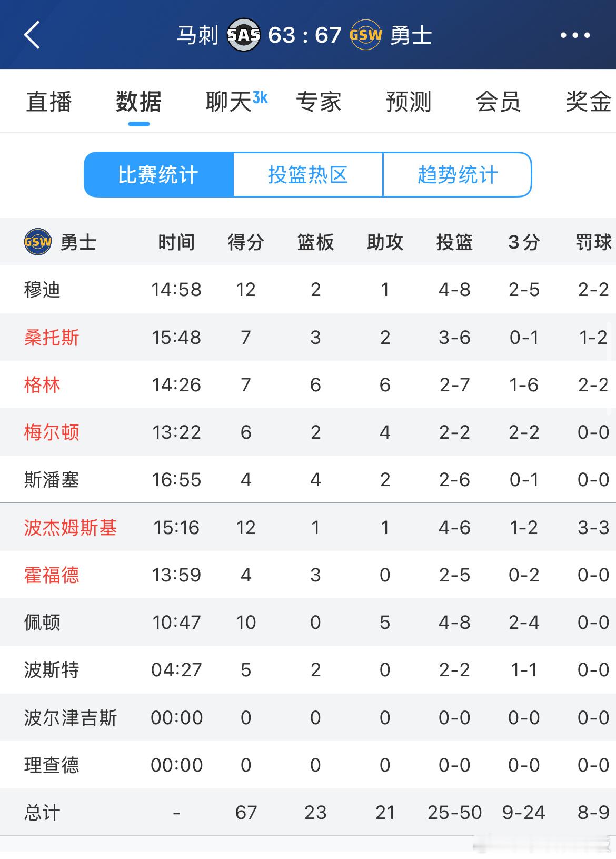Go to the 专家 tab

[319, 102]
